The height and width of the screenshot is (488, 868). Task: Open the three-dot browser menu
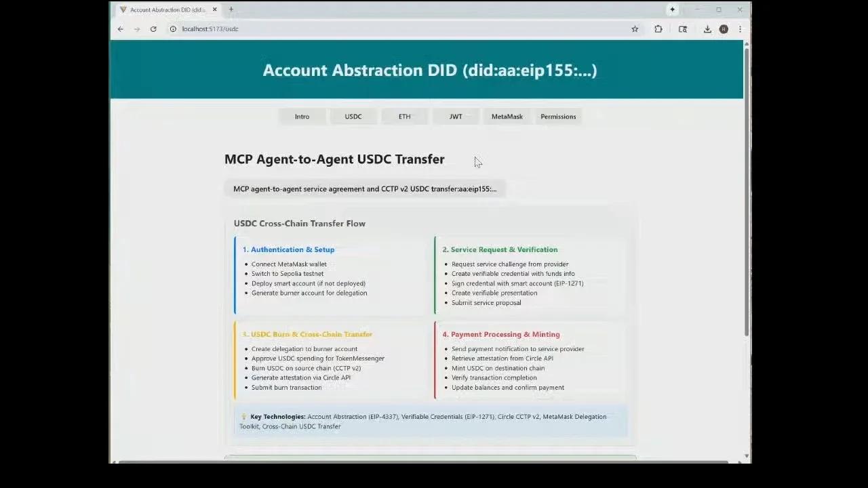pos(741,29)
